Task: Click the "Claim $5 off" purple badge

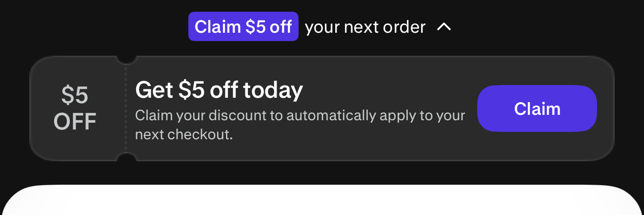Action: (x=243, y=27)
